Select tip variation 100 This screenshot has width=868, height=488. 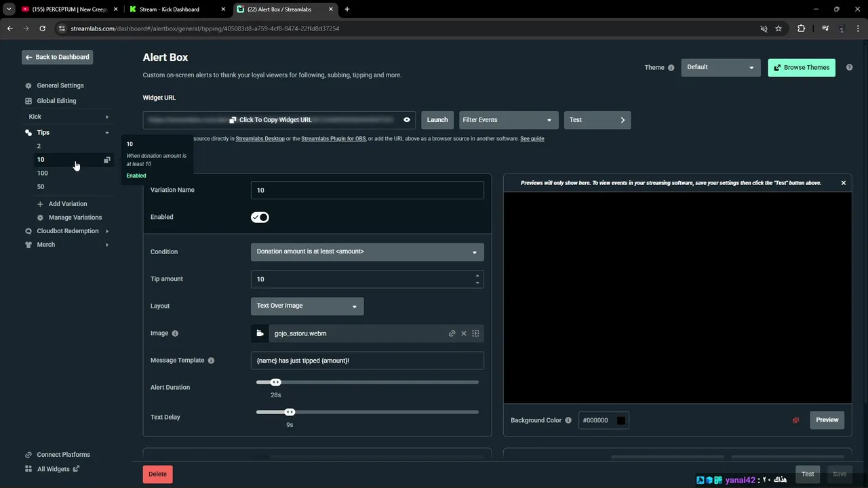pyautogui.click(x=42, y=174)
